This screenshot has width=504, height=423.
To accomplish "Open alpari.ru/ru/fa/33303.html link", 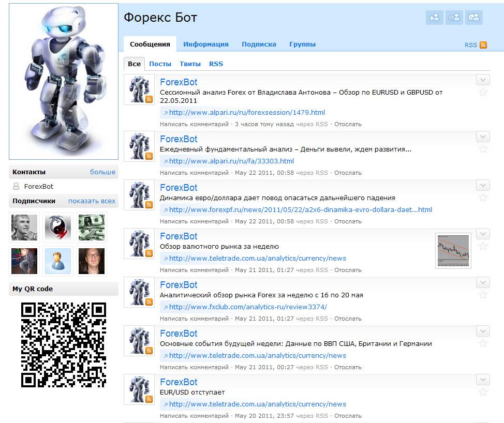I will [x=231, y=161].
